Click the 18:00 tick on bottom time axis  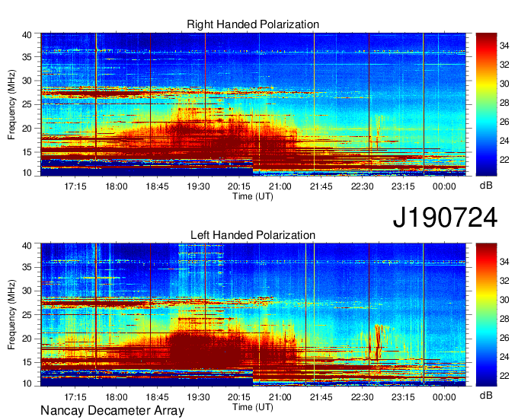click(x=117, y=397)
